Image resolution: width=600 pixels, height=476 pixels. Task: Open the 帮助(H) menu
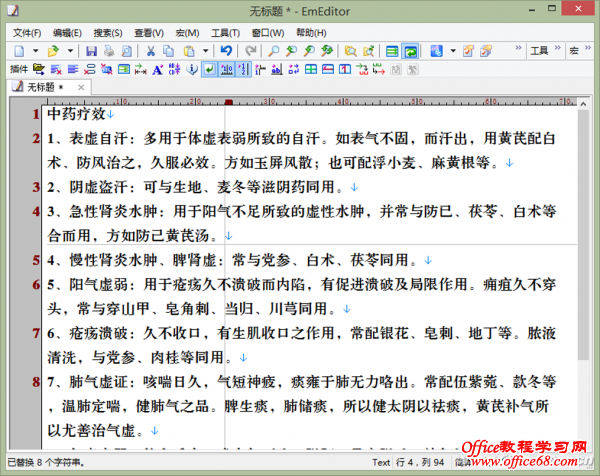pos(311,33)
